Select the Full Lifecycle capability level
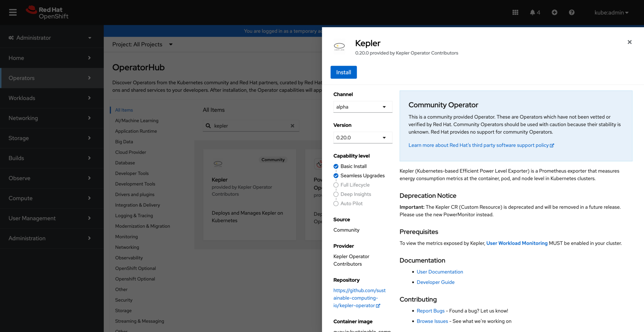Image resolution: width=644 pixels, height=332 pixels. click(x=336, y=185)
